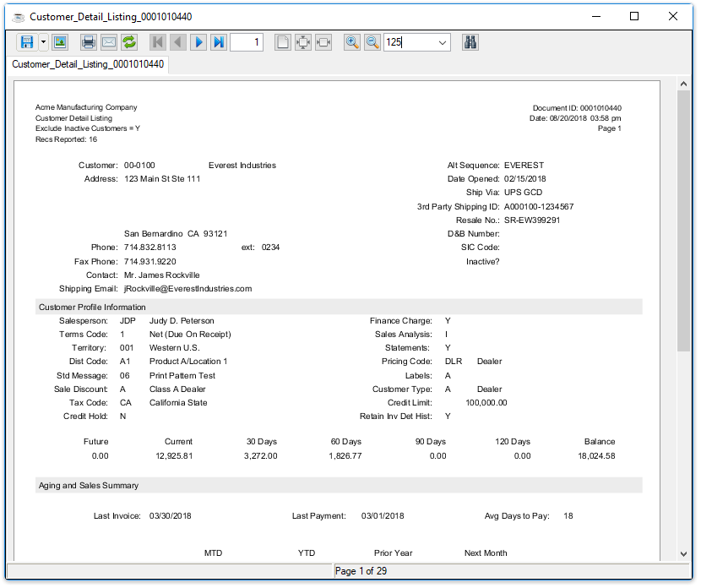Image resolution: width=701 pixels, height=588 pixels.
Task: Go to the first page
Action: coord(157,42)
